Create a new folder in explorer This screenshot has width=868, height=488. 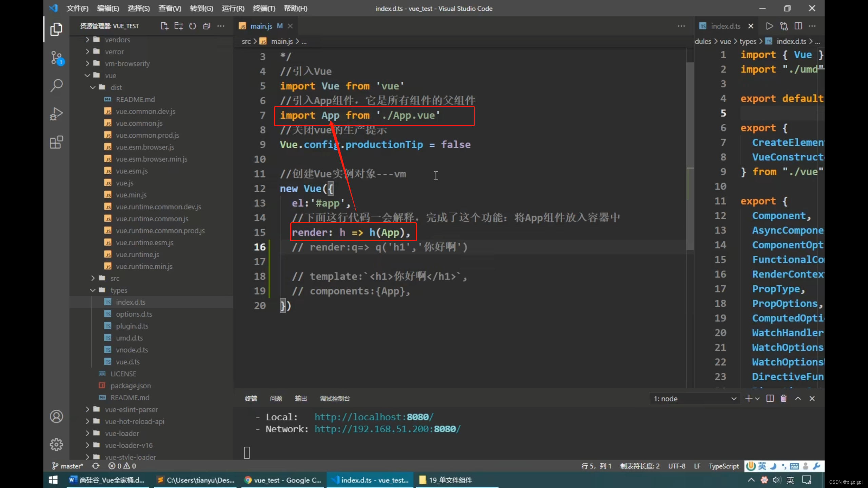[178, 26]
